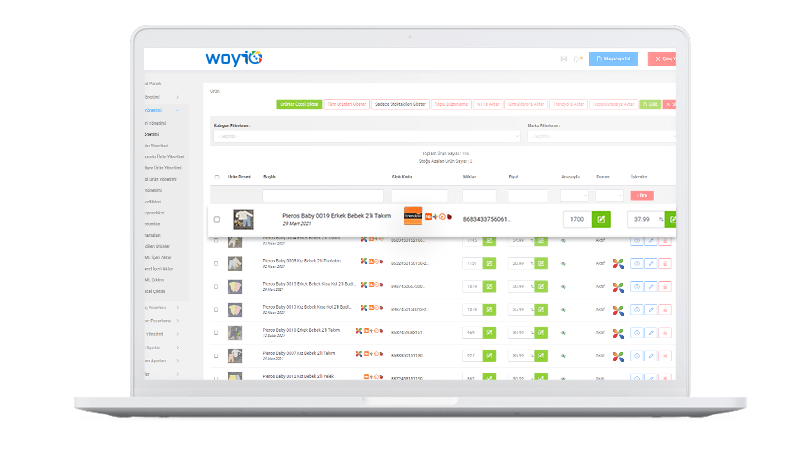Screen dimensions: 800x470
Task: Open the mail envelope icon in header
Action: [563, 59]
